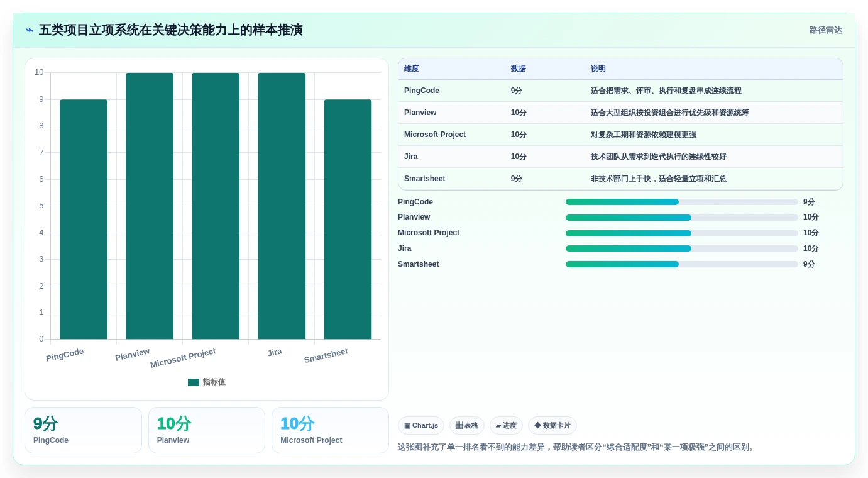Click the 数据卡片 tag chip

coord(552,426)
